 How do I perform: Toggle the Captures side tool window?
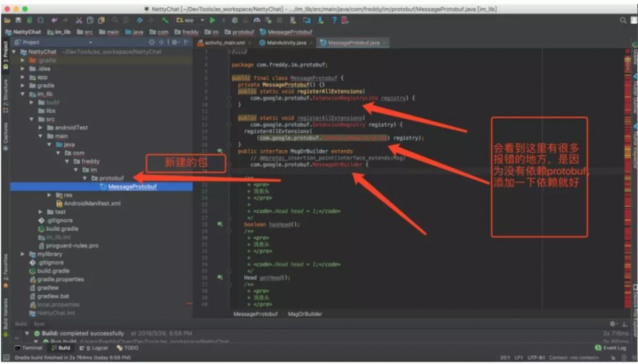5,136
